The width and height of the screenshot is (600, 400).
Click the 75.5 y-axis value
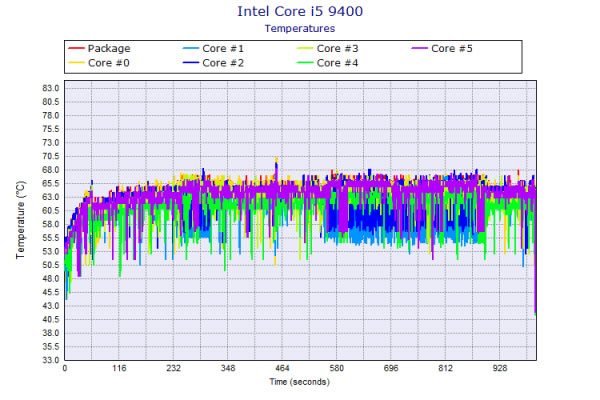51,129
